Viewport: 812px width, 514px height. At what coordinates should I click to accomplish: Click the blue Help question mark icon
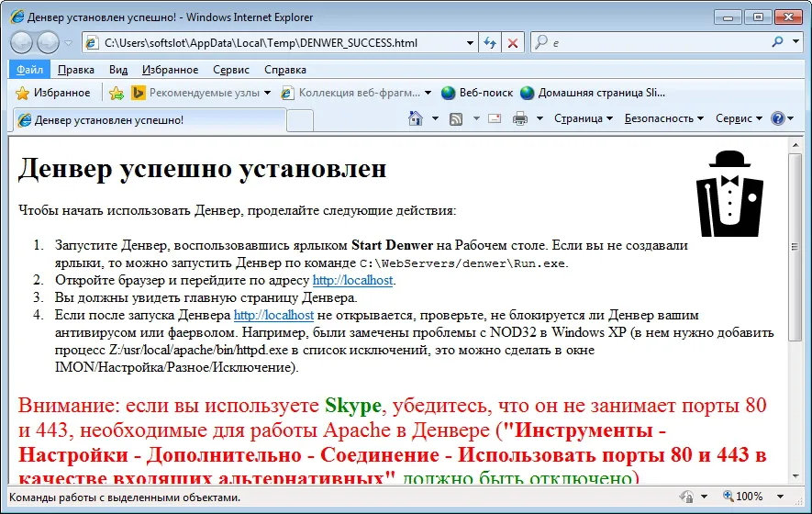778,118
